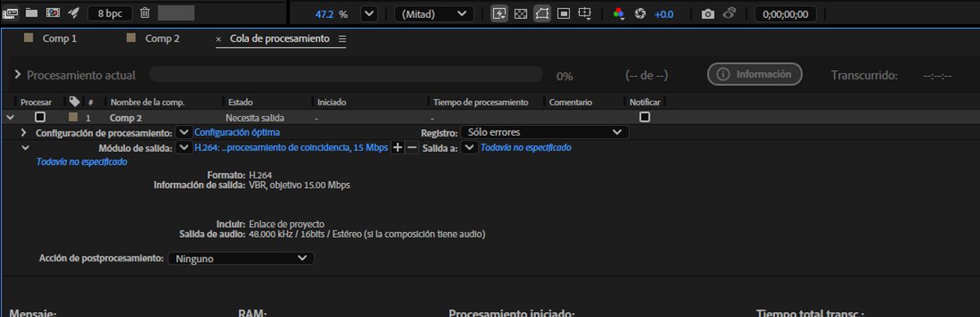Create a new composition icon
This screenshot has height=317, width=980.
pos(52,13)
